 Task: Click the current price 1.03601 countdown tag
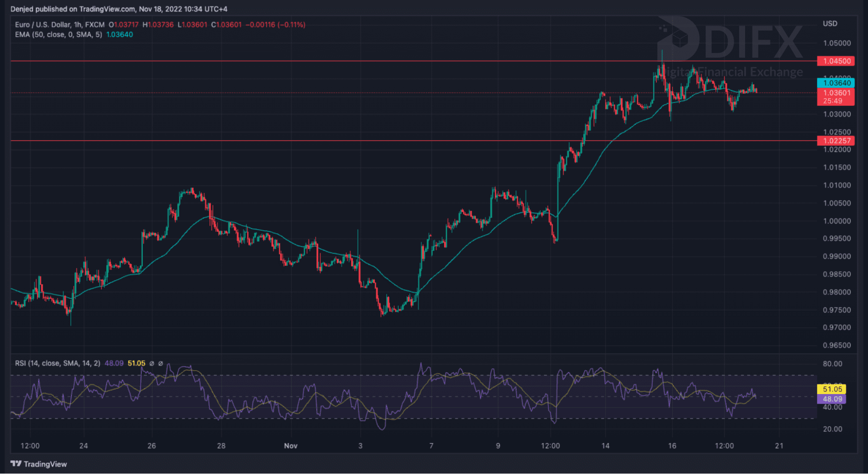click(x=835, y=96)
